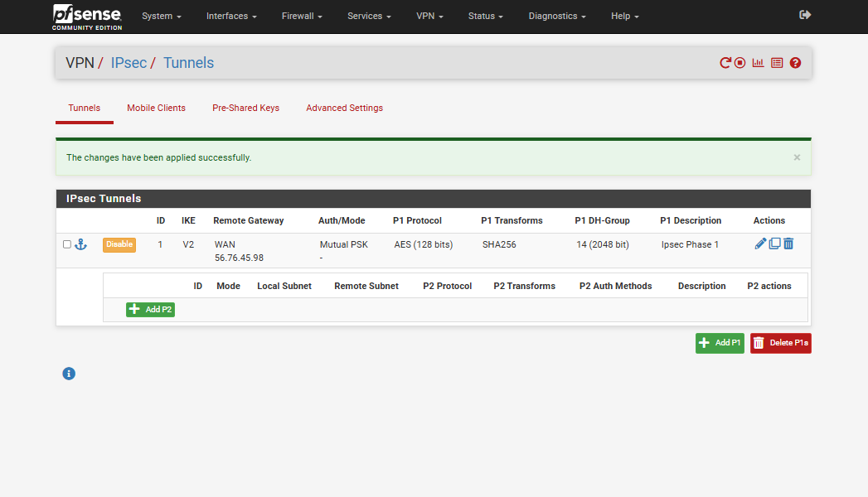
Task: Expand the Services menu dropdown
Action: click(x=369, y=16)
